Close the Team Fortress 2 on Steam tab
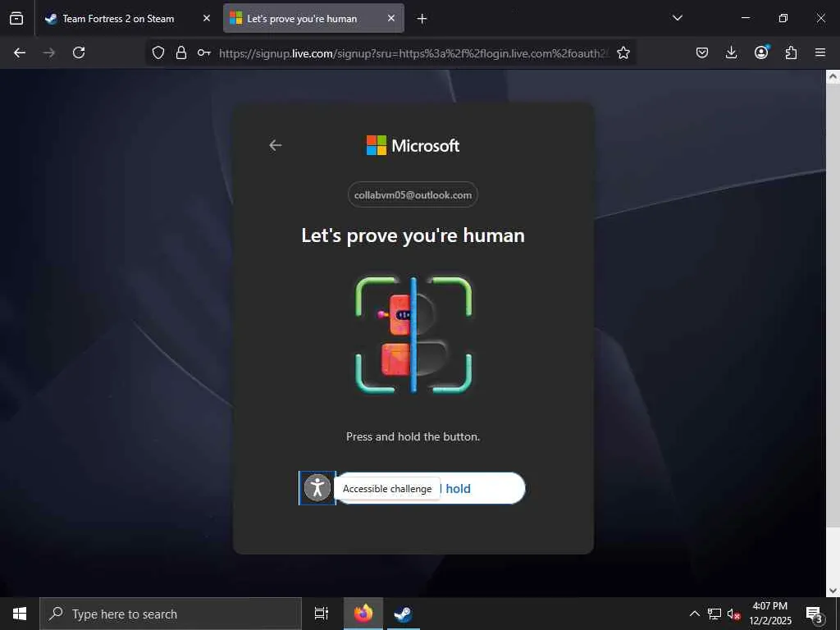The height and width of the screenshot is (630, 840). point(207,18)
